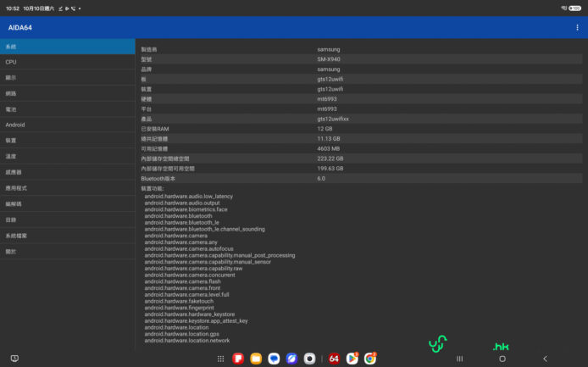The height and width of the screenshot is (367, 588).
Task: Tap the AIDA64 title in header
Action: tap(19, 27)
